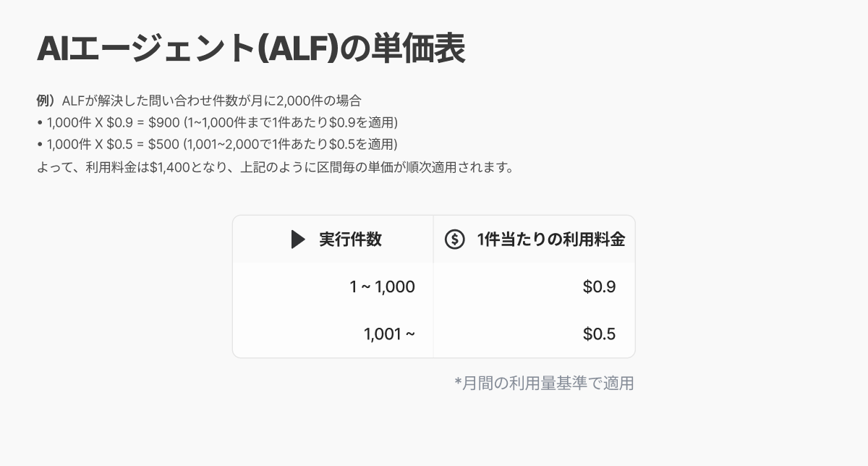Click the bullet marker before the $0.5 line

(x=40, y=144)
